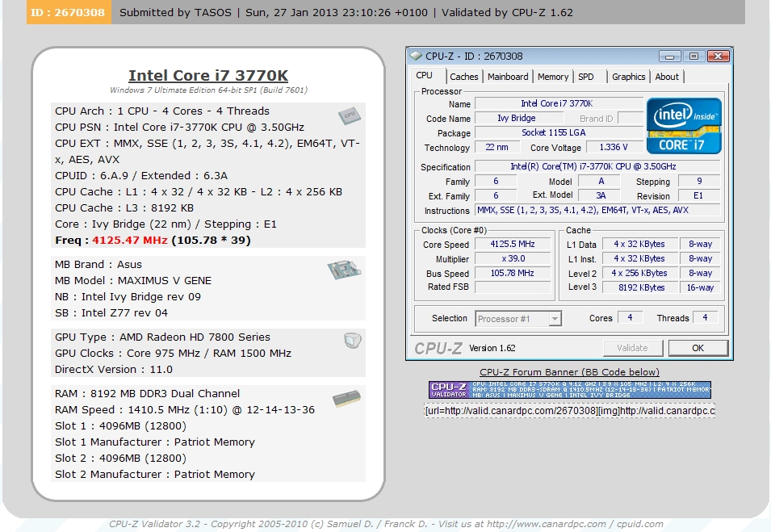Click the OK button in CPU-Z
The image size is (771, 532).
click(x=698, y=348)
